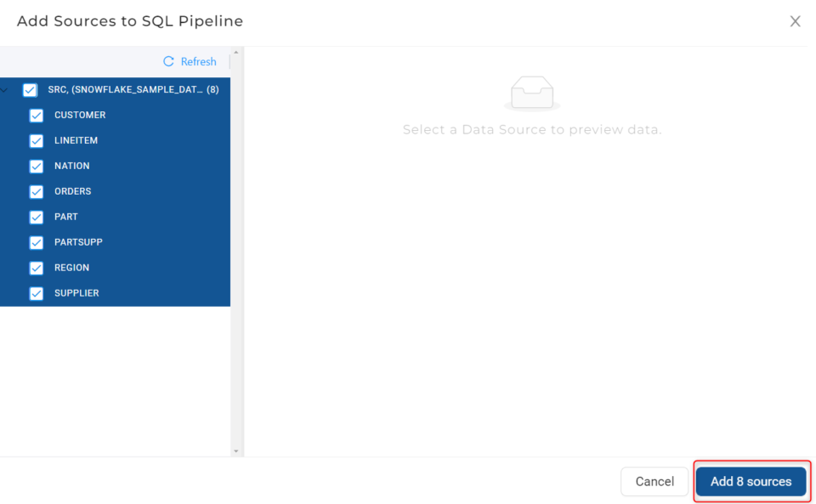Click the Refresh link text
The width and height of the screenshot is (816, 504).
(x=197, y=61)
